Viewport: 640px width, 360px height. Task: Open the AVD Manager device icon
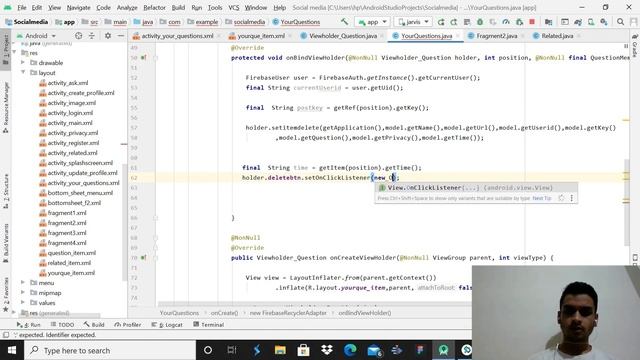tap(591, 22)
